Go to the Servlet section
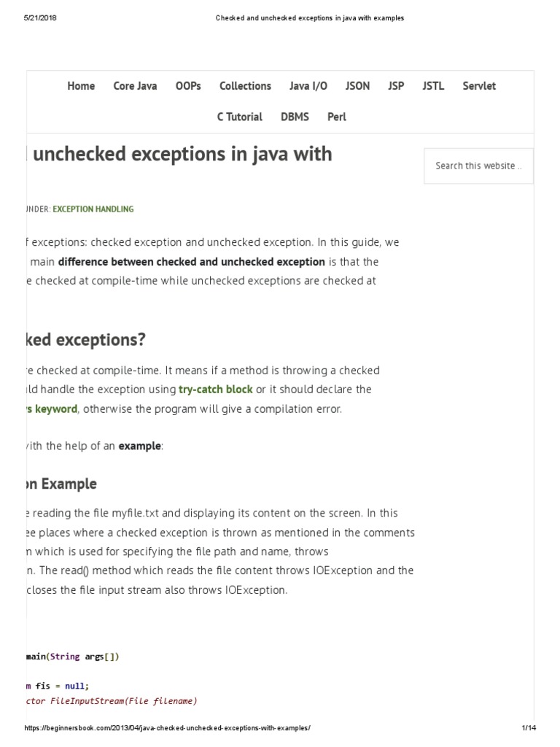This screenshot has height=747, width=560. (x=479, y=86)
